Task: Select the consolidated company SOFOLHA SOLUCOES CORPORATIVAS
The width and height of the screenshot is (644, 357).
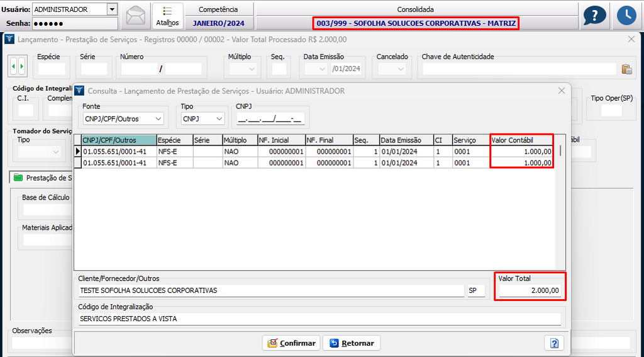Action: click(x=416, y=23)
